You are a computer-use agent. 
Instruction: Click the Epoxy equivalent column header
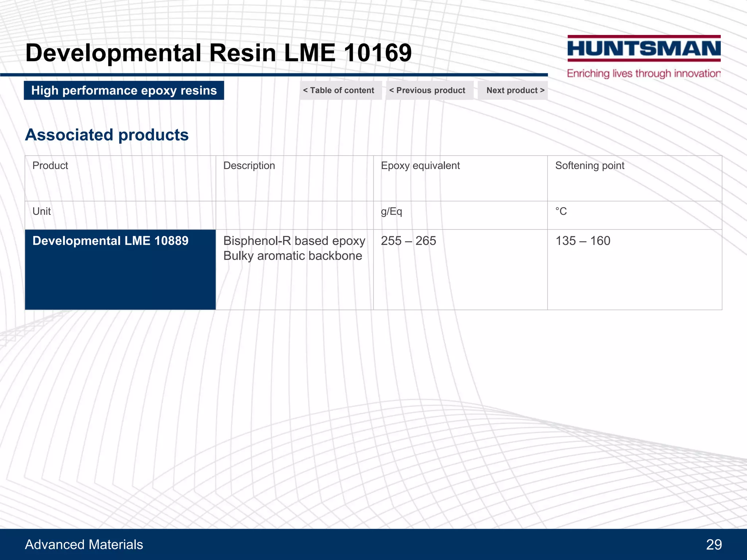coord(420,166)
